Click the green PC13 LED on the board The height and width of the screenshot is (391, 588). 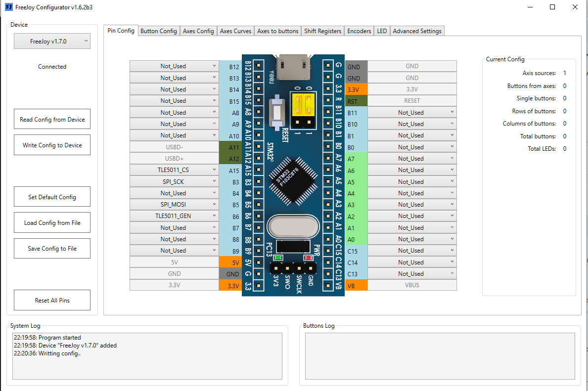[278, 258]
